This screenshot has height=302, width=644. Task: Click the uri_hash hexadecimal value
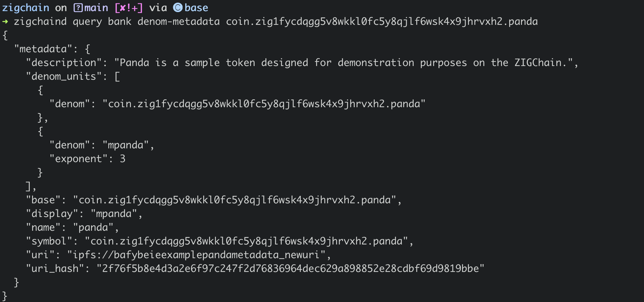pyautogui.click(x=290, y=269)
